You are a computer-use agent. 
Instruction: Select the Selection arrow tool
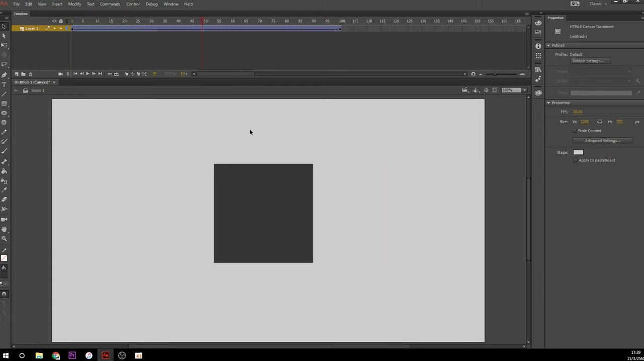point(4,26)
